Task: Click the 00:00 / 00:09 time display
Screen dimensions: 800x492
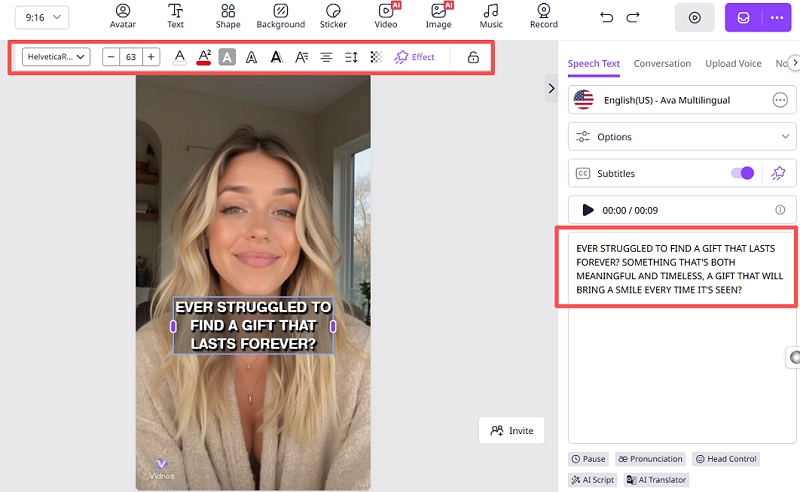Action: (630, 210)
